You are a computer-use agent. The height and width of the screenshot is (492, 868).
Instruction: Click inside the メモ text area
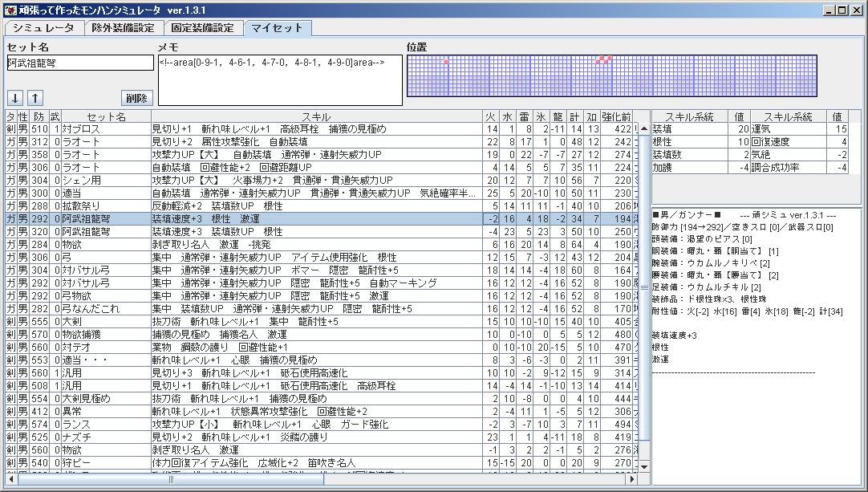tap(280, 80)
